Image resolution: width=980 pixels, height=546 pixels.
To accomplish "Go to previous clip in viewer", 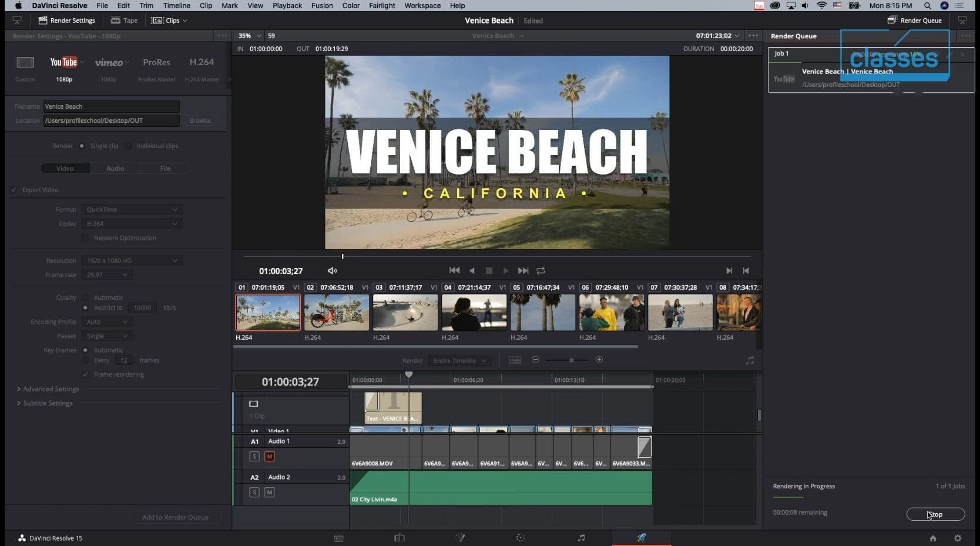I will pyautogui.click(x=746, y=270).
